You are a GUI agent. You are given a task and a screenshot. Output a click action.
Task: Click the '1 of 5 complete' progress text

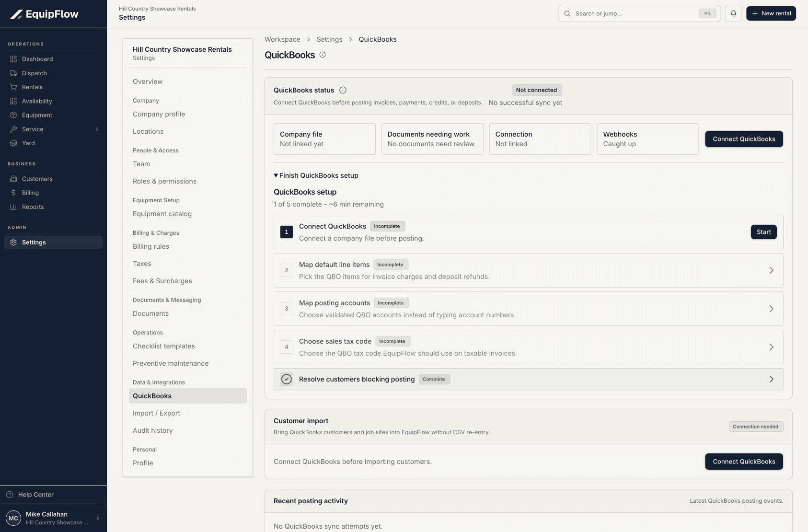tap(328, 204)
